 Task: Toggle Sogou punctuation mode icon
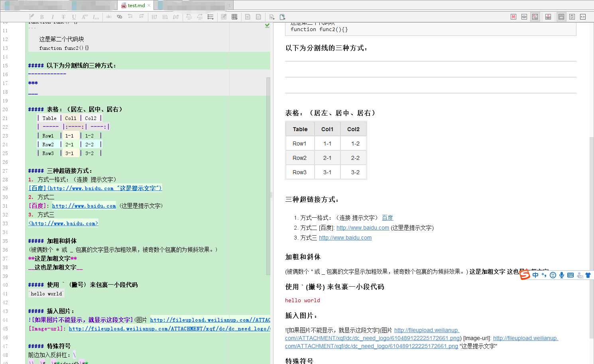tap(544, 275)
